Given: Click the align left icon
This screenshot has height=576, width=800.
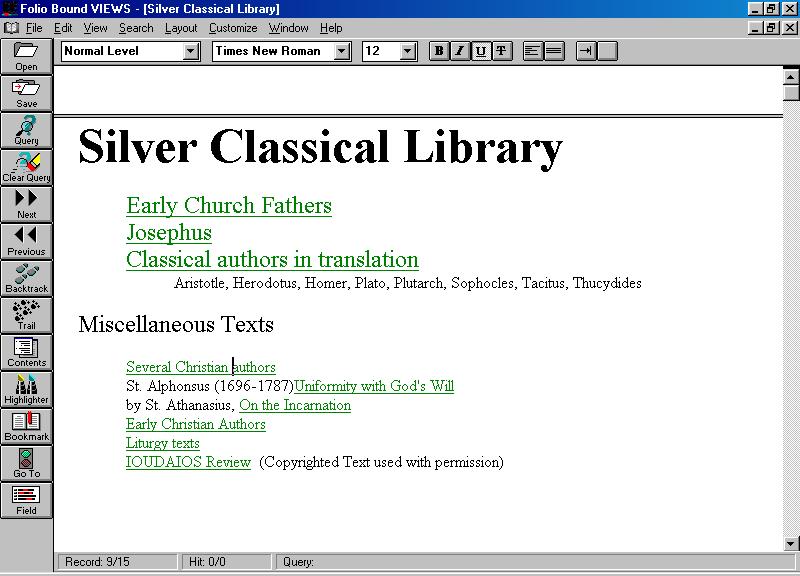Looking at the screenshot, I should point(533,51).
